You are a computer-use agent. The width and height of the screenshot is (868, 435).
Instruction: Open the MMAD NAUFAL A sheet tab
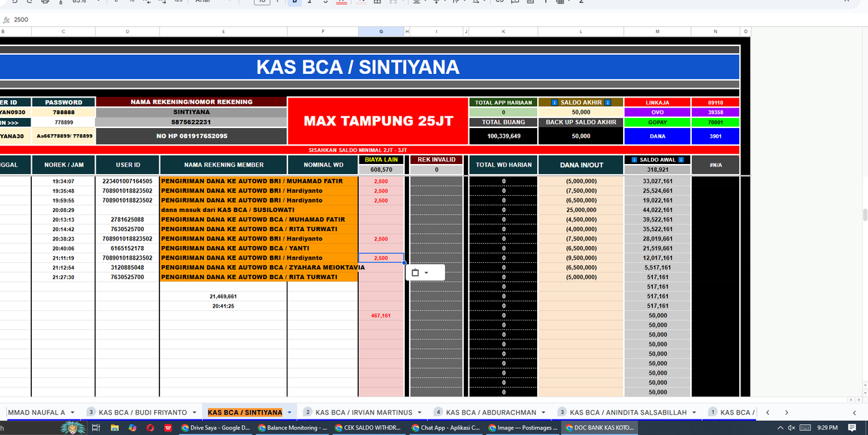tap(36, 412)
